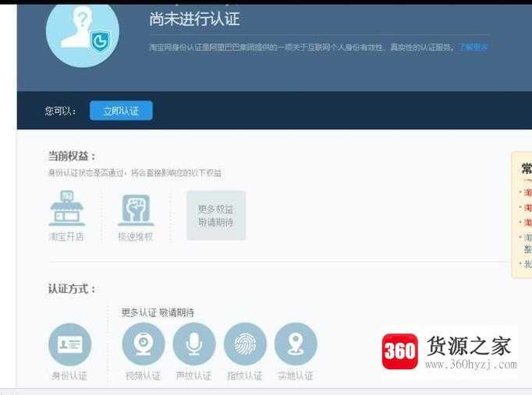Click the 实地认证 caption text

coord(296,376)
